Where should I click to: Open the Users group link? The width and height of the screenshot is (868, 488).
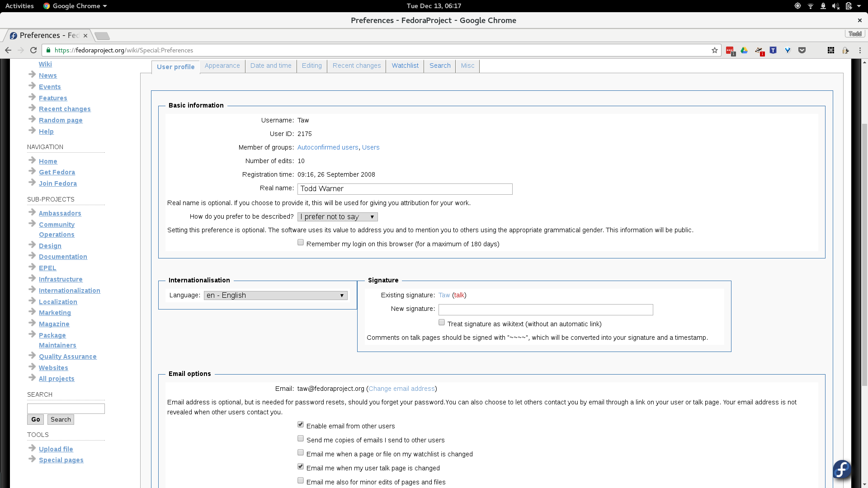(371, 148)
